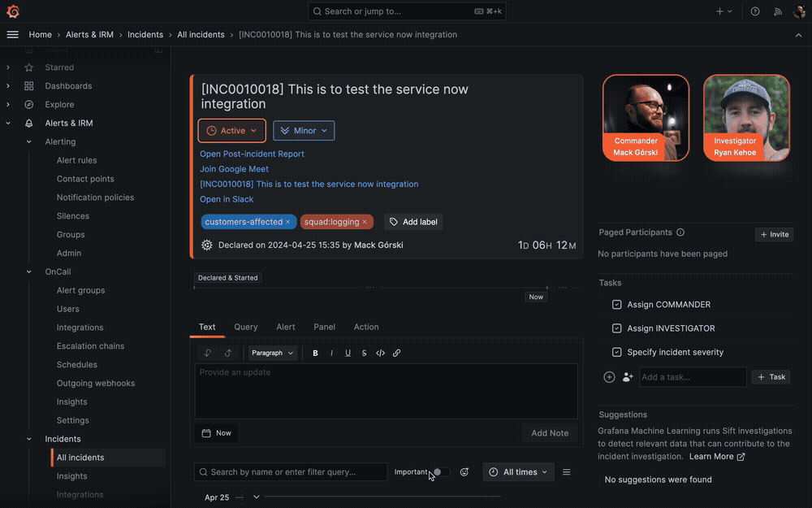Image resolution: width=812 pixels, height=508 pixels.
Task: Open Post-incident Report link
Action: click(253, 154)
